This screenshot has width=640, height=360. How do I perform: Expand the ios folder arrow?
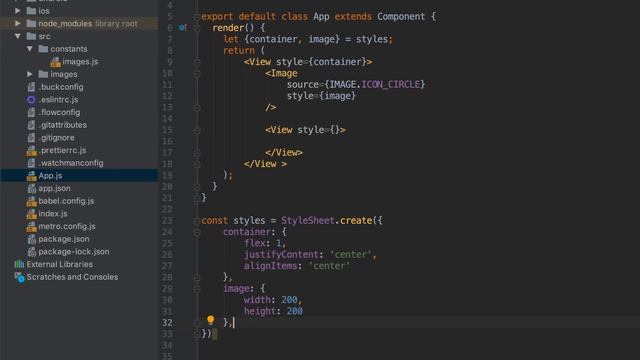coord(18,11)
